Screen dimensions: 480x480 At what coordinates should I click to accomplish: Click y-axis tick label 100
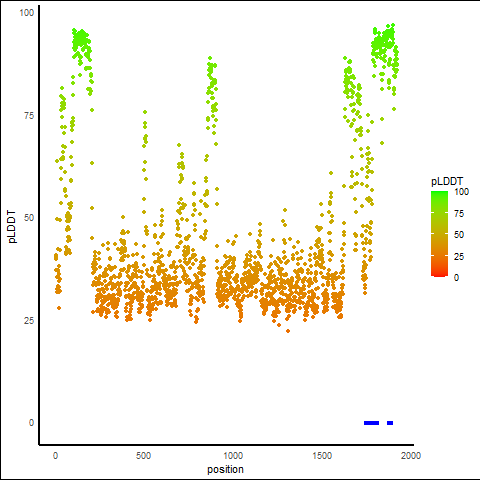click(x=27, y=13)
